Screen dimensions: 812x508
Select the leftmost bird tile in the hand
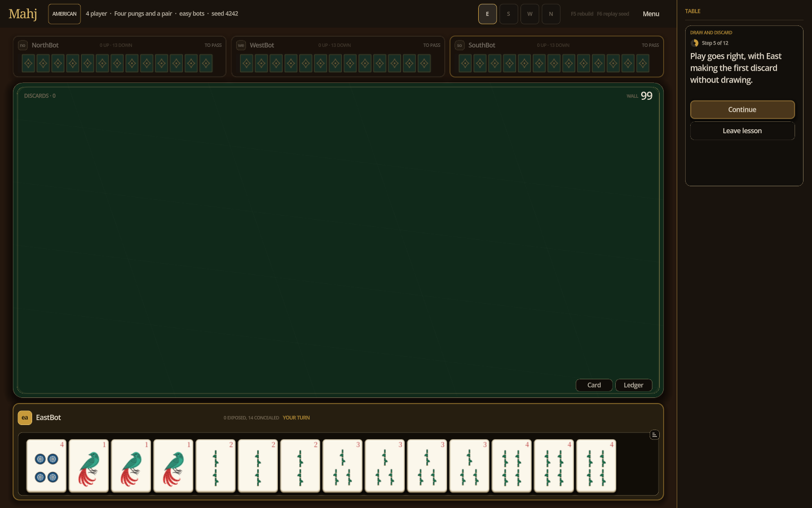click(89, 466)
